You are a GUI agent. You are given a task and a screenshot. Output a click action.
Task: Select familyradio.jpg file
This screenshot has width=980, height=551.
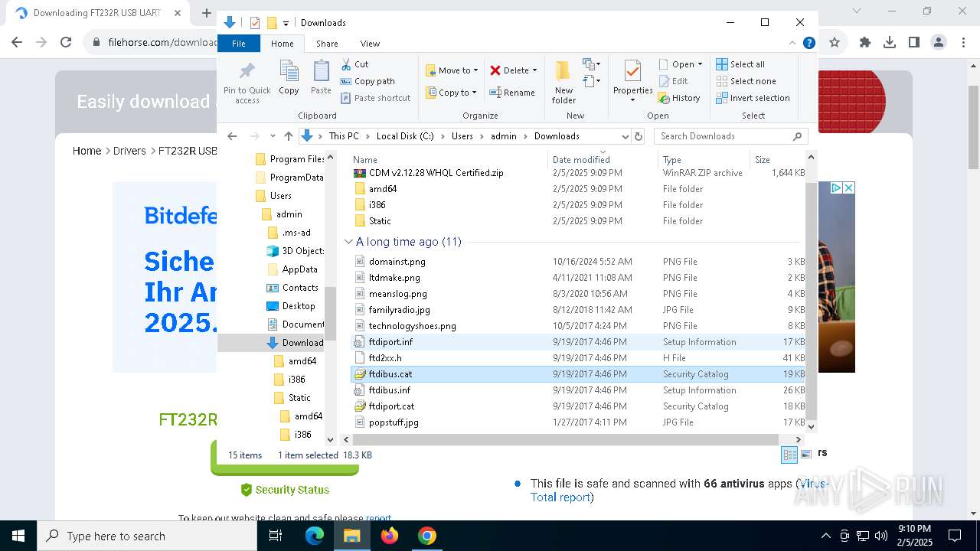[x=578, y=310]
